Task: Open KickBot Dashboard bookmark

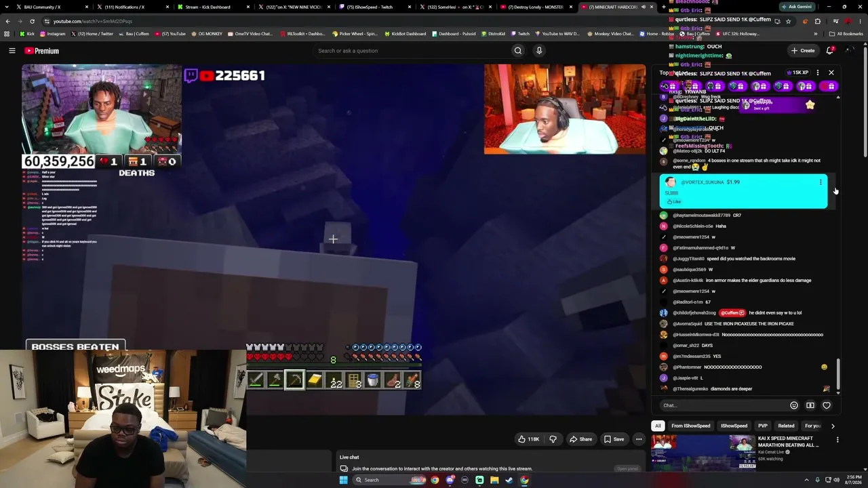Action: click(407, 33)
